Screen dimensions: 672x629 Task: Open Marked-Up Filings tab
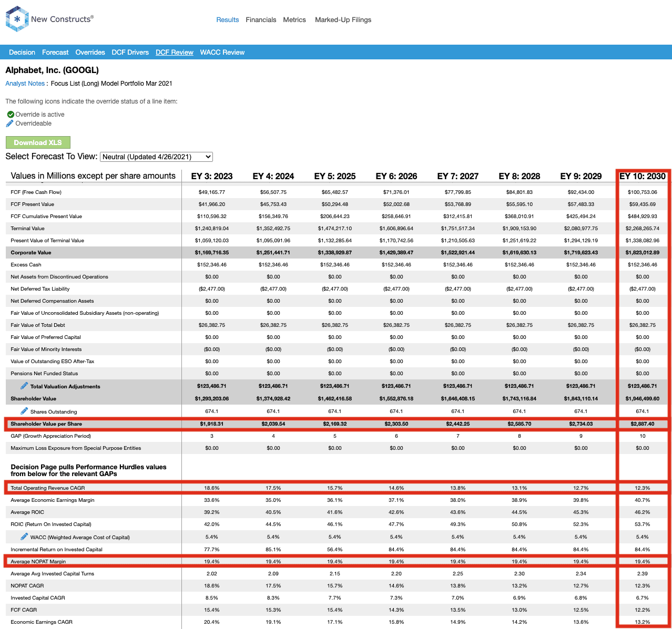(343, 20)
